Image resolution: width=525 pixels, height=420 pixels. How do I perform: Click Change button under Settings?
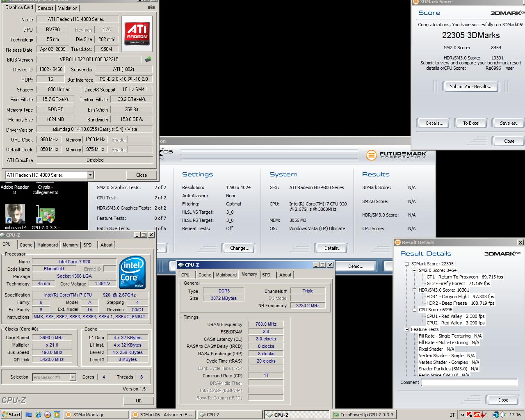click(240, 248)
